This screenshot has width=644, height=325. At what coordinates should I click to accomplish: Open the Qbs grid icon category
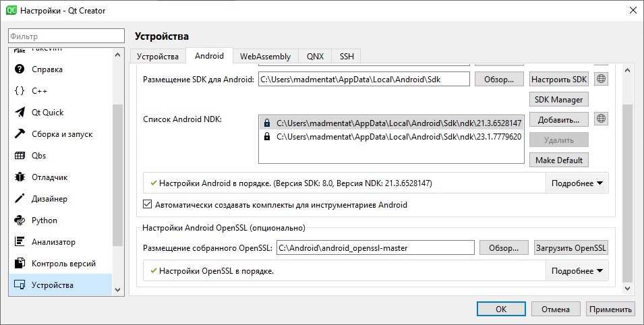[20, 156]
